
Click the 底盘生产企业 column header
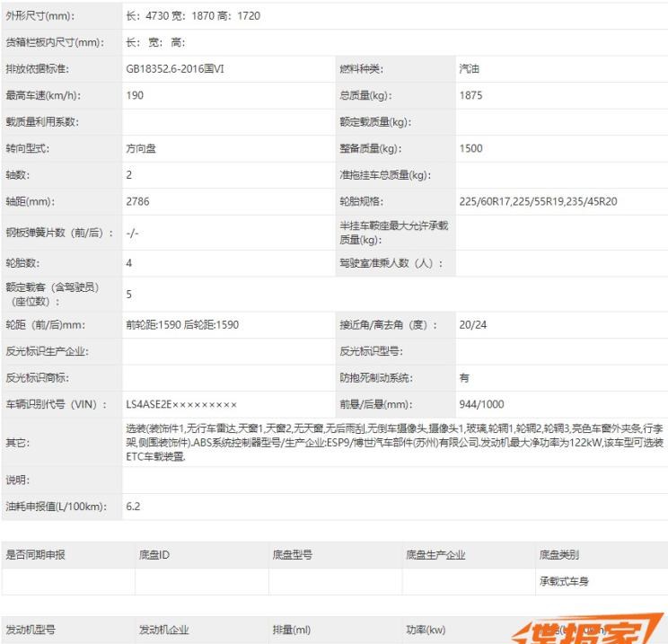435,555
